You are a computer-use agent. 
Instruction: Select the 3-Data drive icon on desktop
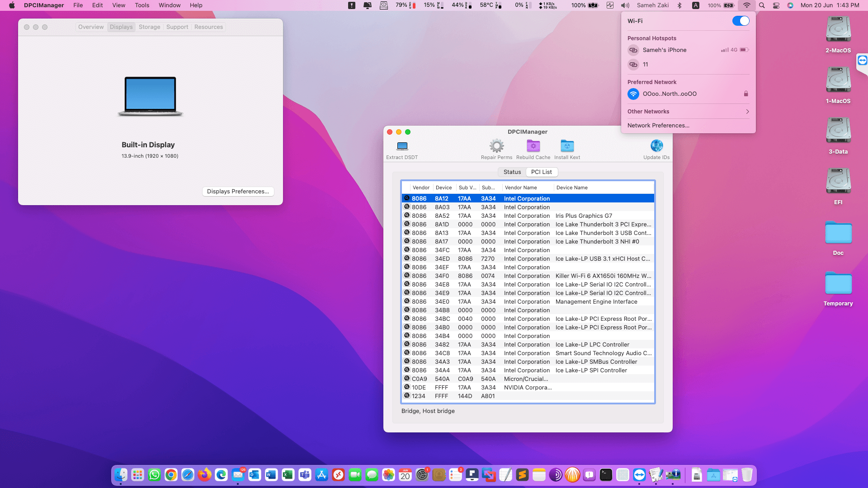point(838,131)
